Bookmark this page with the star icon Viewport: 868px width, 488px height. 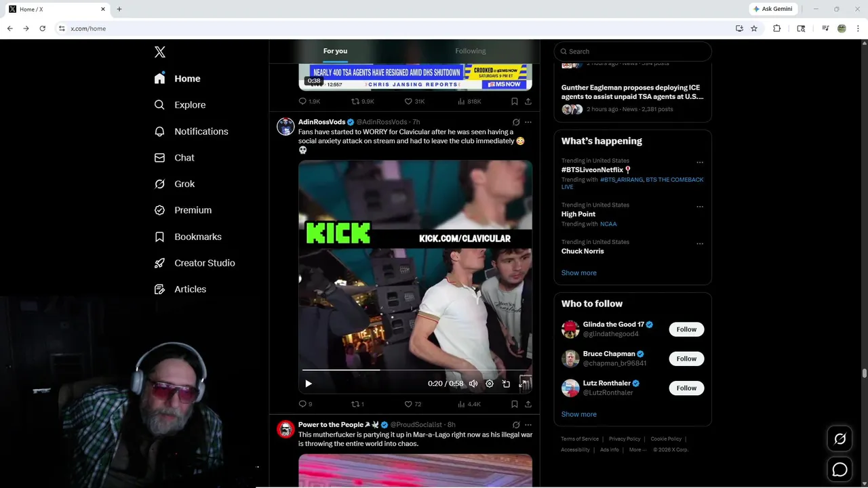click(x=754, y=28)
